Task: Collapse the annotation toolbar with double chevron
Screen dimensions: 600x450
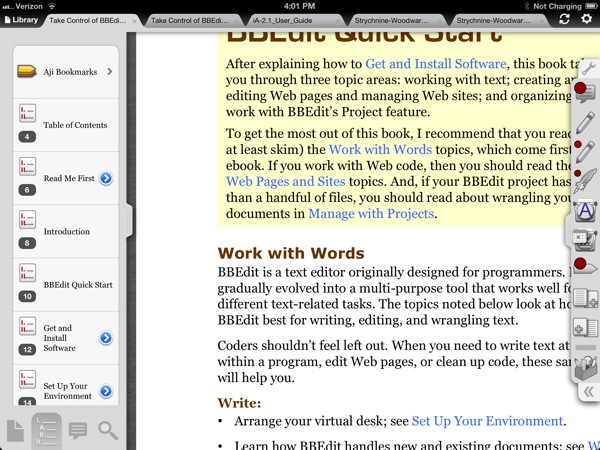Action: (x=589, y=391)
